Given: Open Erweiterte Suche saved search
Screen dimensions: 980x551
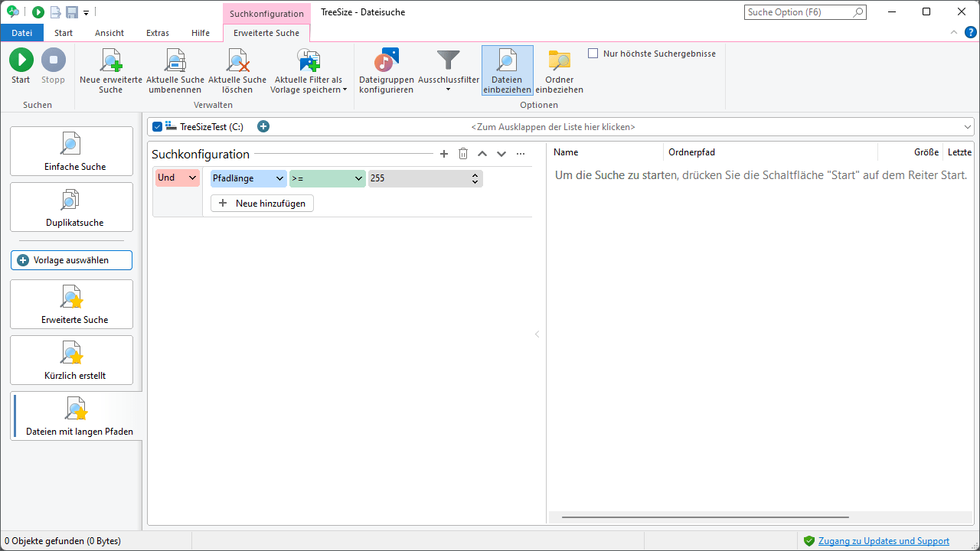Looking at the screenshot, I should 71,304.
